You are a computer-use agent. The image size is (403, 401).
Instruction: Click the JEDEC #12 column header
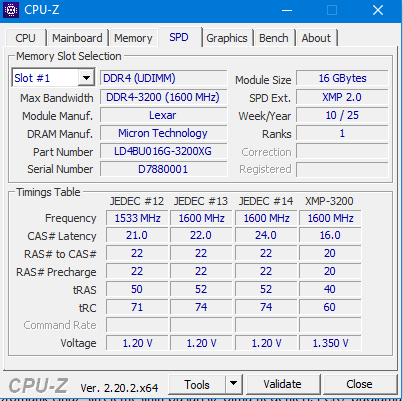[137, 201]
